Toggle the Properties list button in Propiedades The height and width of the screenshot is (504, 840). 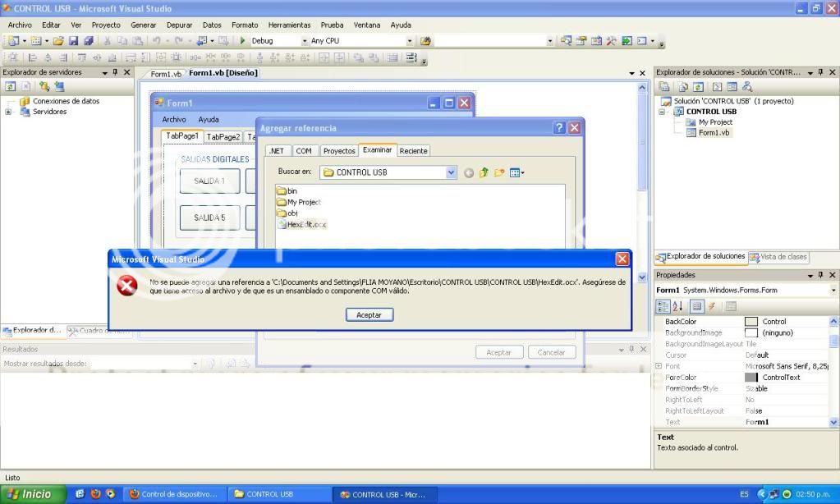pos(696,306)
